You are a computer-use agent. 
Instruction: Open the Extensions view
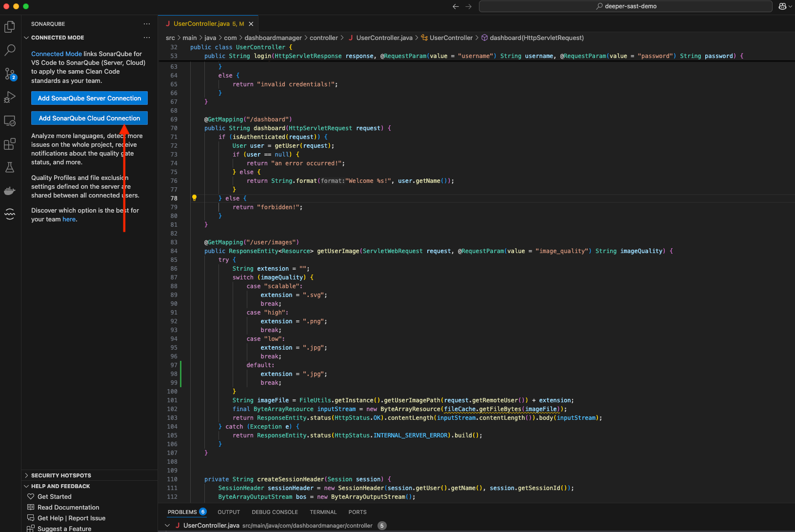(x=10, y=144)
